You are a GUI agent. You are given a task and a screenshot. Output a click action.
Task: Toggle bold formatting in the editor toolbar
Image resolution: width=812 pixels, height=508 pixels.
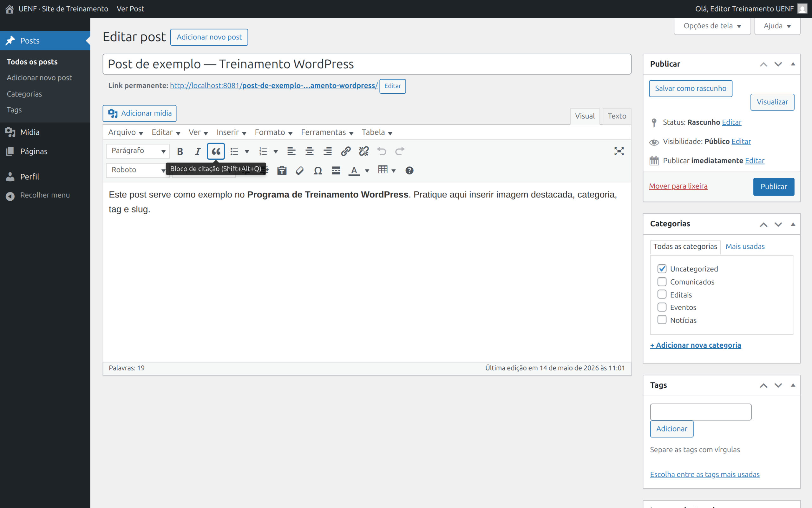[180, 151]
